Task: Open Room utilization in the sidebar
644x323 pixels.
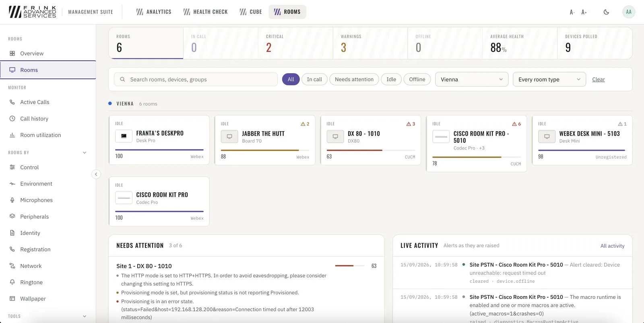Action: click(x=48, y=135)
